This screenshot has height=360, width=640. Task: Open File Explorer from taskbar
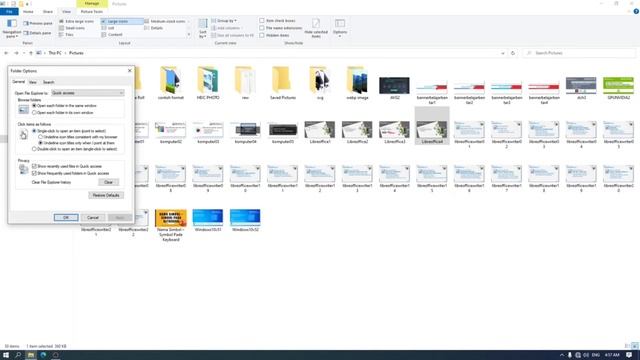tap(31, 355)
